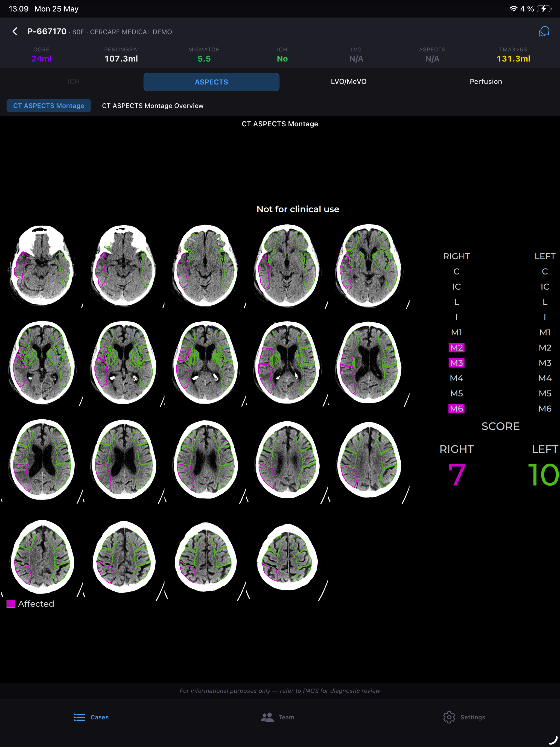The width and height of the screenshot is (560, 747).
Task: Tap the right M5 region label
Action: (x=456, y=393)
